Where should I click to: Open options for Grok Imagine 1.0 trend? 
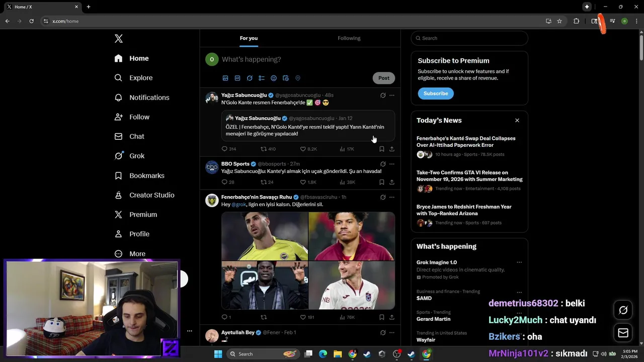click(x=519, y=262)
